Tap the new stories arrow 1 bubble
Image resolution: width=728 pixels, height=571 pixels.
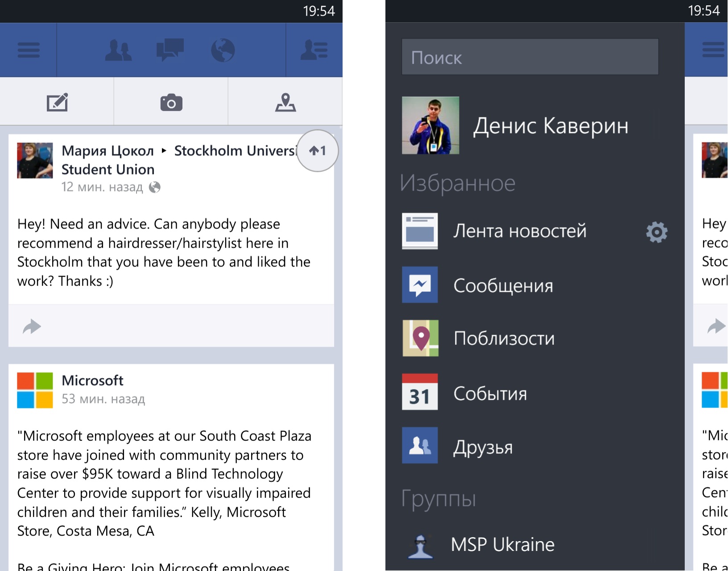[x=318, y=151]
